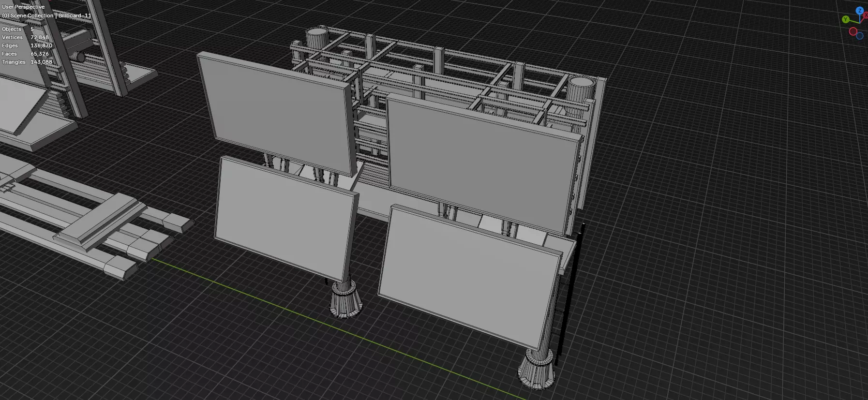Click the hollow red negative X axis circle
The height and width of the screenshot is (400, 868).
pos(853,31)
